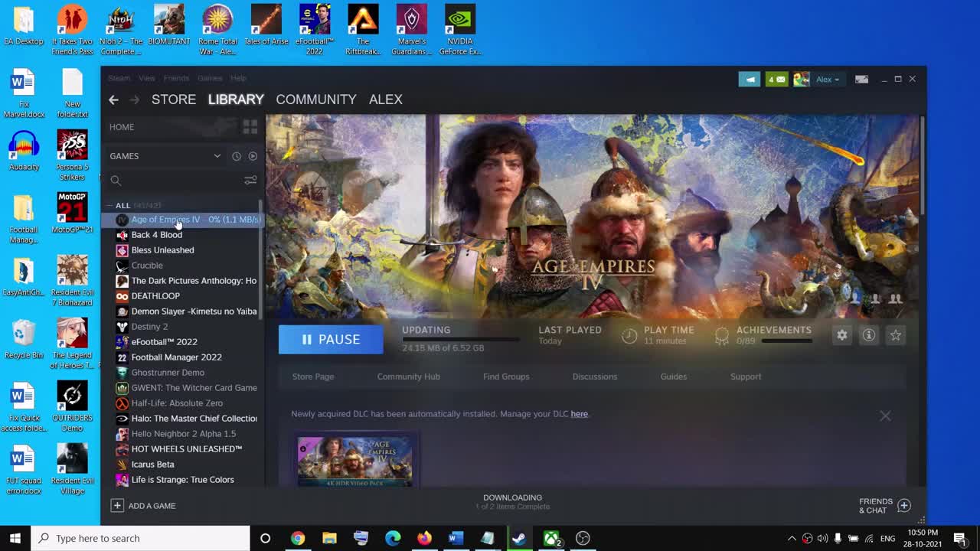Open Firefox from taskbar
The height and width of the screenshot is (551, 980).
[424, 538]
